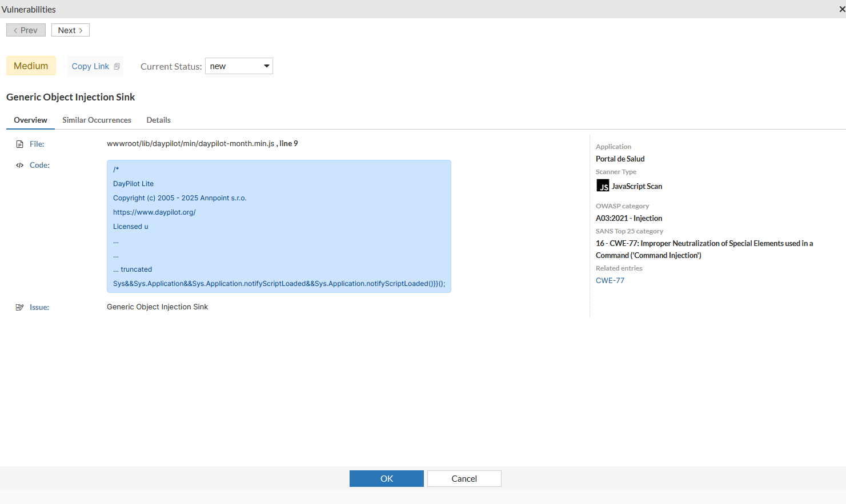Click the Application label in side panel
Viewport: 846px width, 504px height.
coord(614,147)
